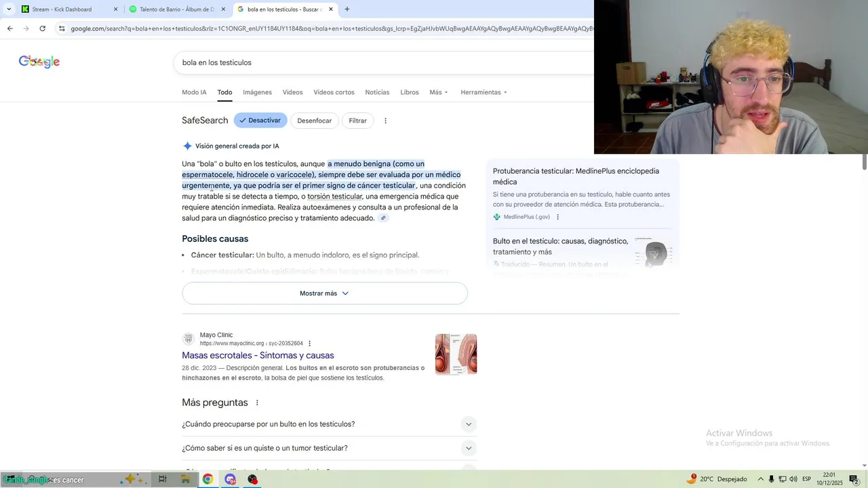Open Protuberancia testicular MedlinePlus card
868x488 pixels.
[x=582, y=192]
